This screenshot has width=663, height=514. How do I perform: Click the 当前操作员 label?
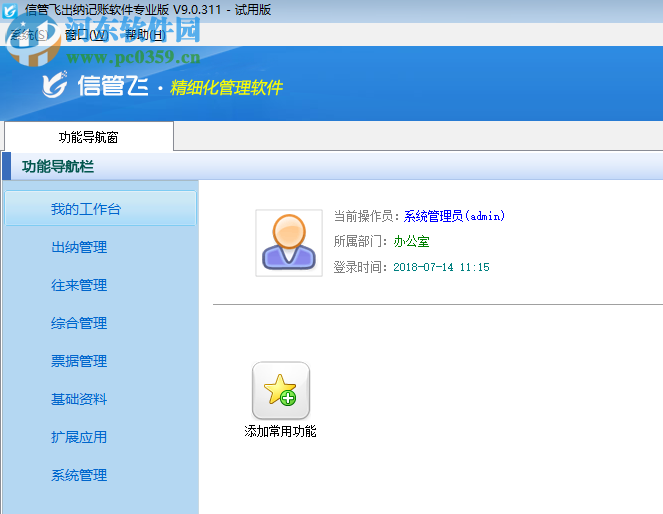point(366,216)
